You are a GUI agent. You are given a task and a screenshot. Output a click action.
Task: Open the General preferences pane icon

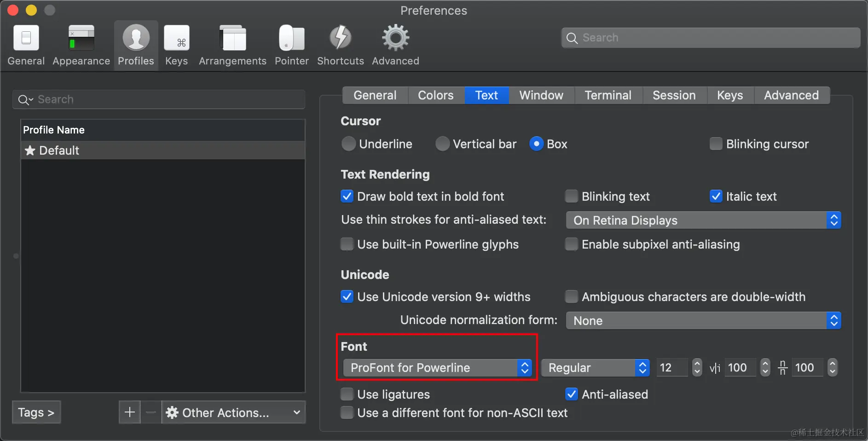(x=26, y=39)
